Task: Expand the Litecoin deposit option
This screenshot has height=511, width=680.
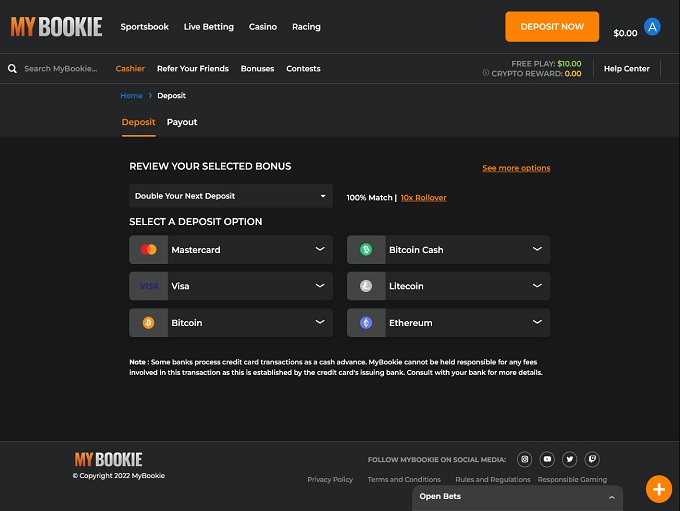Action: tap(448, 286)
